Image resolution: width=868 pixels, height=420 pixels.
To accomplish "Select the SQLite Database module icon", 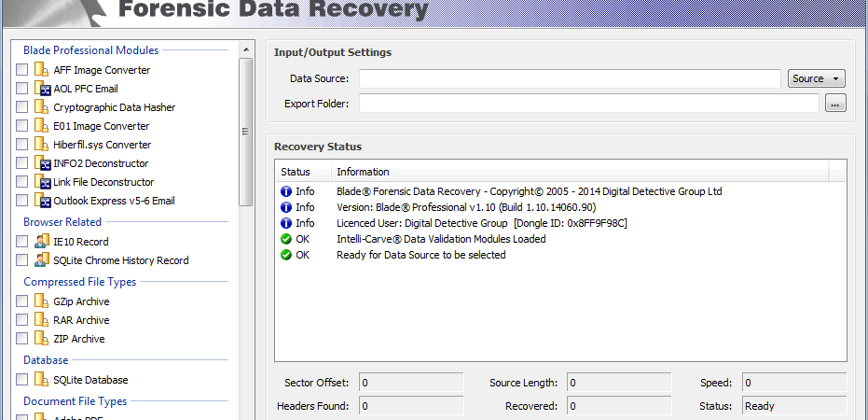I will click(42, 380).
